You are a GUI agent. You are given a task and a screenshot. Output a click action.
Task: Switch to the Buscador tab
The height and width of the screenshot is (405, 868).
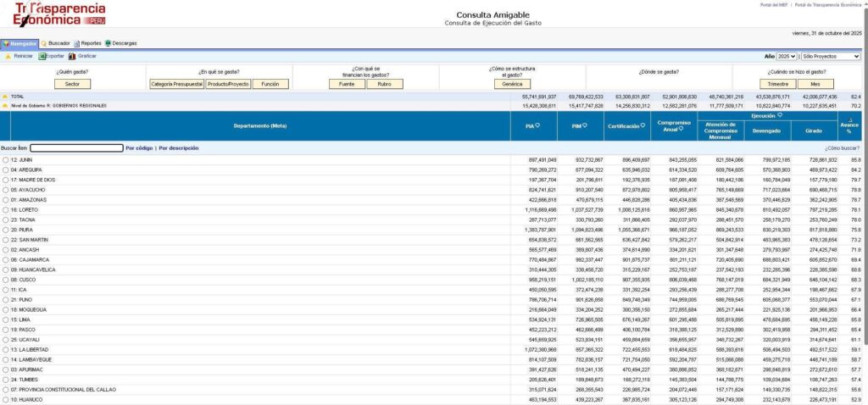pos(55,43)
